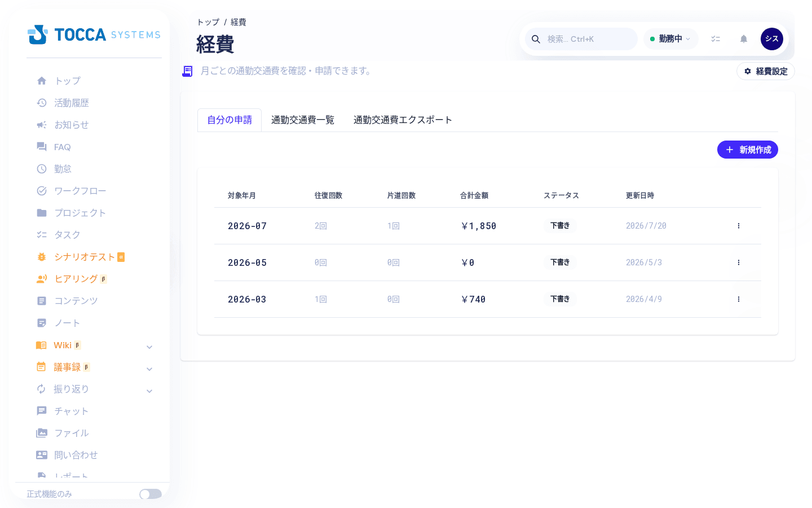
Task: Open row menu for 2026-03
Action: (739, 299)
